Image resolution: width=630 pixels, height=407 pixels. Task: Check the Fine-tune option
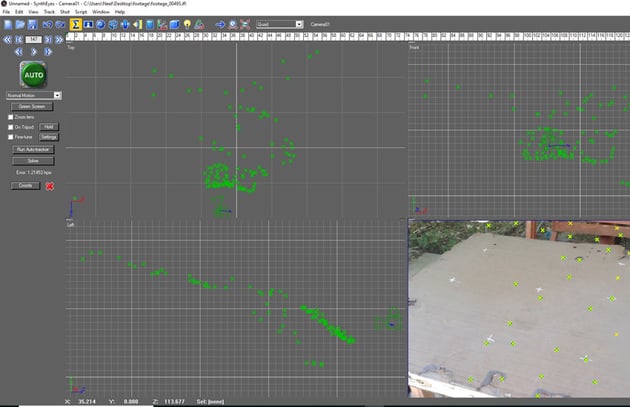tap(10, 137)
